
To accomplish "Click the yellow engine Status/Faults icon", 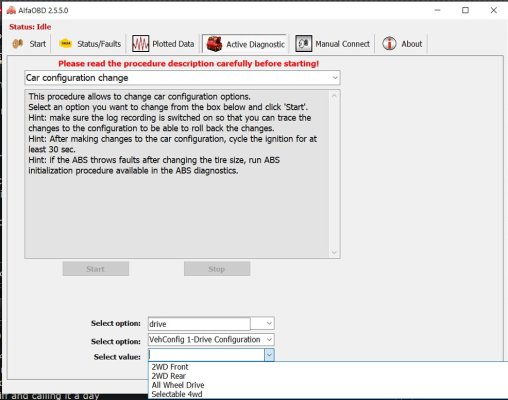I will 65,44.
